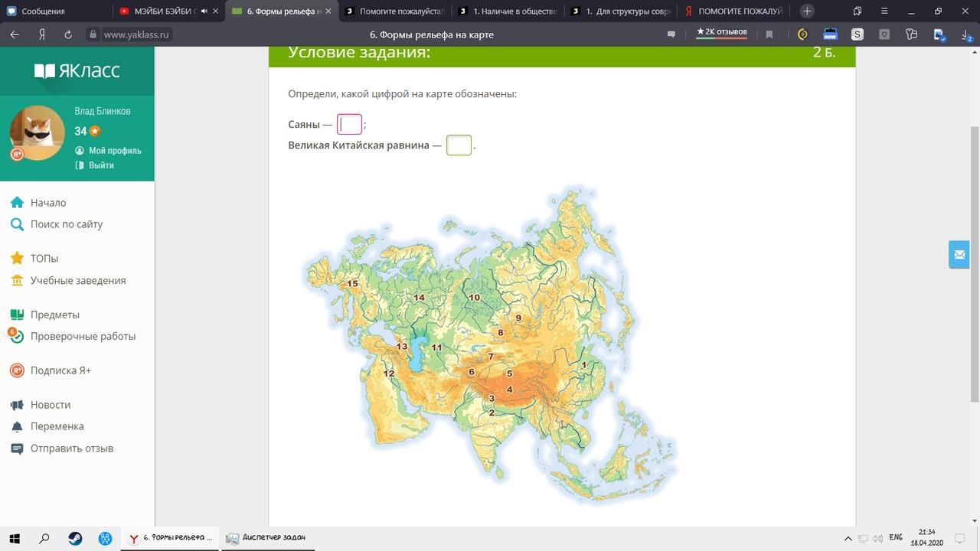Open the orange Я+ badge on avatar
Image resolution: width=980 pixels, height=551 pixels.
pos(17,154)
